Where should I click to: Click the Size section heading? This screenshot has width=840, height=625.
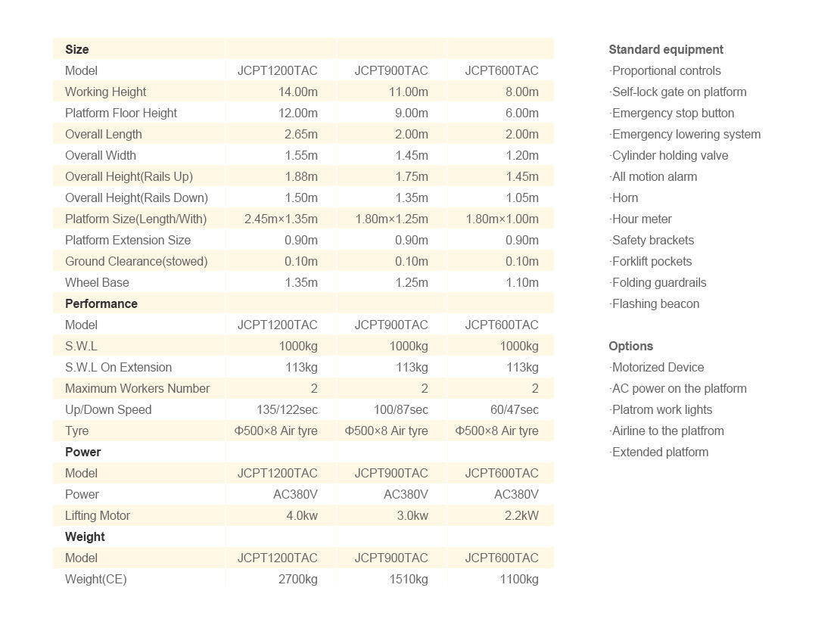click(x=77, y=49)
